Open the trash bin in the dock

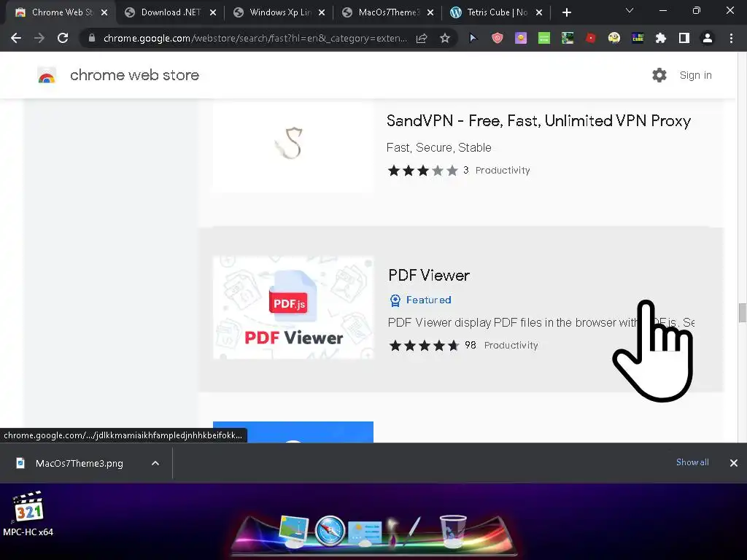tap(452, 531)
